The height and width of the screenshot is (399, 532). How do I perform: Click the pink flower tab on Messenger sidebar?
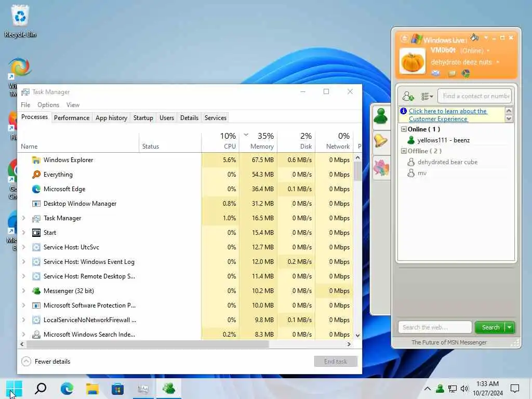381,168
